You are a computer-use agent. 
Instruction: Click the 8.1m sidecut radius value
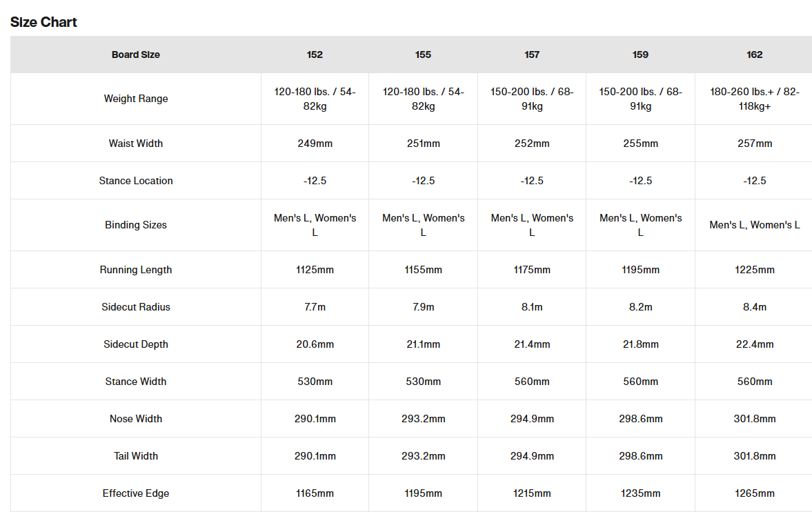pyautogui.click(x=532, y=307)
